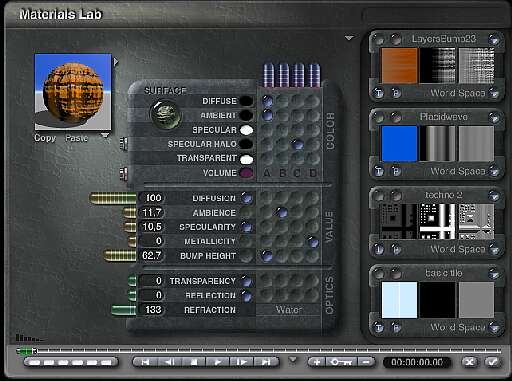
Task: Cancel with the X icon at bottom right
Action: click(x=469, y=362)
